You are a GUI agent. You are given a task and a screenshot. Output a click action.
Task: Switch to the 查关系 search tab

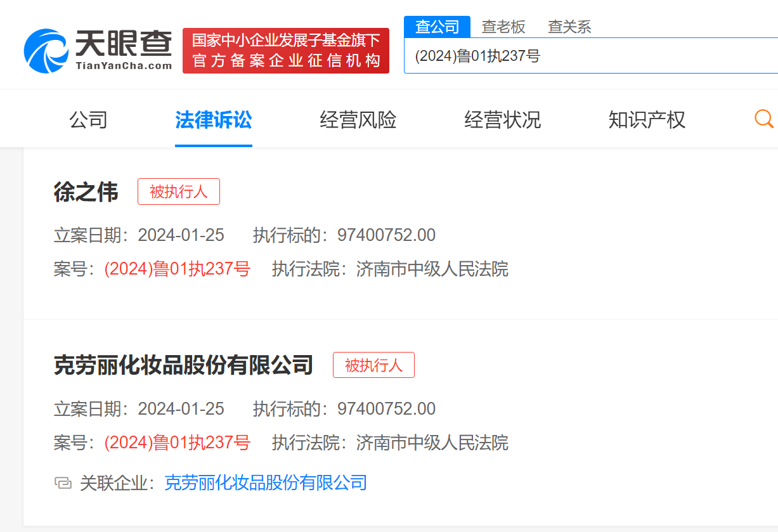coord(569,27)
